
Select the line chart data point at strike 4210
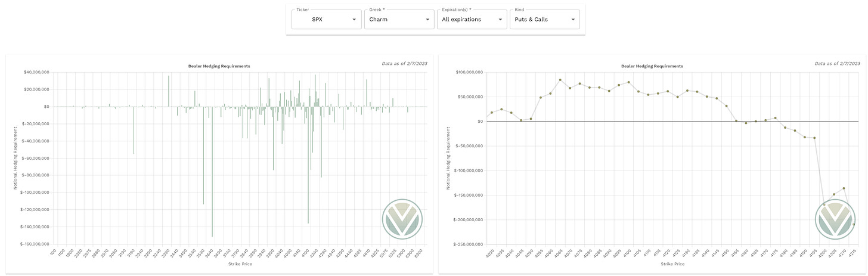844,188
